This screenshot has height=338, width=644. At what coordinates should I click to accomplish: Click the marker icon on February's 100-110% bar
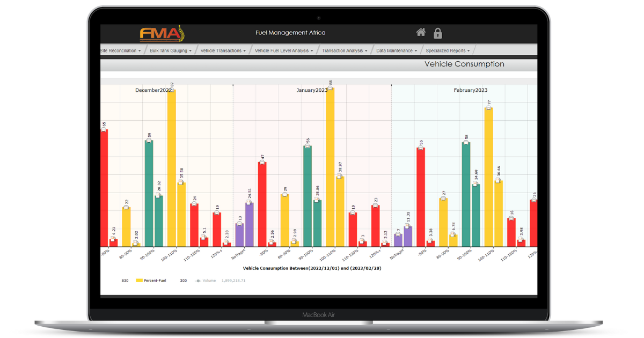[487, 108]
